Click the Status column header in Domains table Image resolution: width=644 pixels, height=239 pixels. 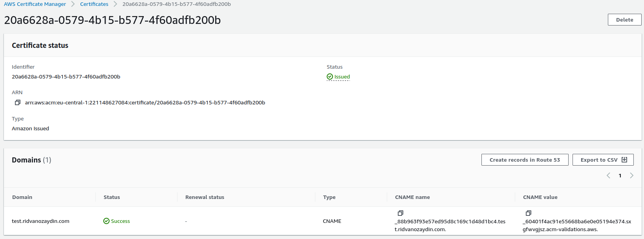click(x=112, y=197)
